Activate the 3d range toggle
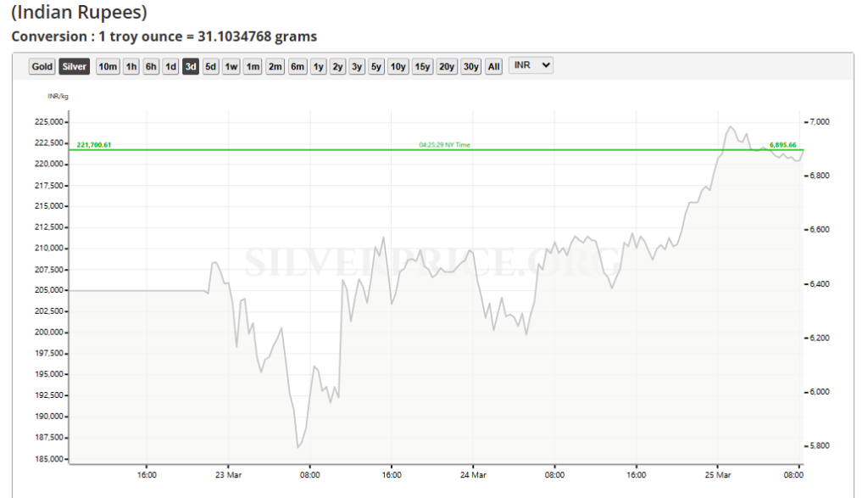Viewport: 868px width, 498px height. (190, 66)
